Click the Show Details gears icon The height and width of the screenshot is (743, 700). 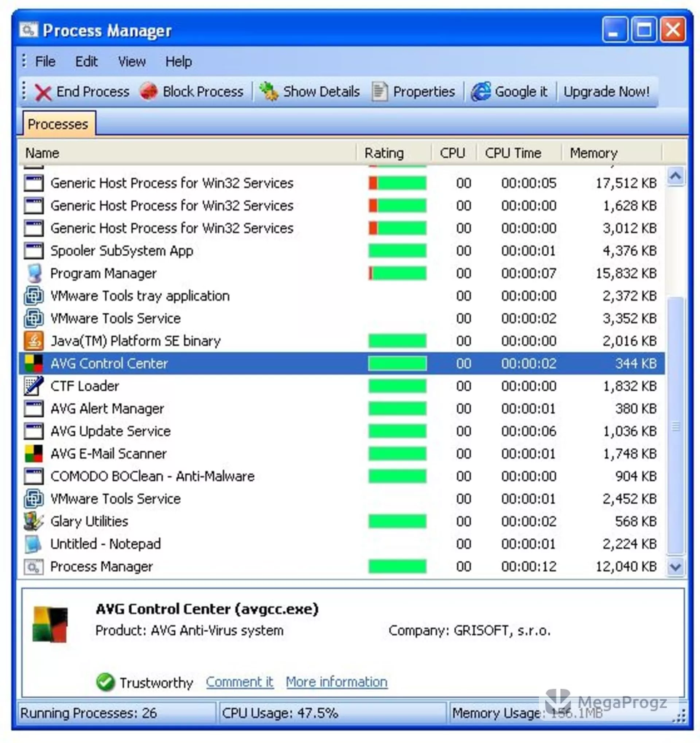point(269,91)
